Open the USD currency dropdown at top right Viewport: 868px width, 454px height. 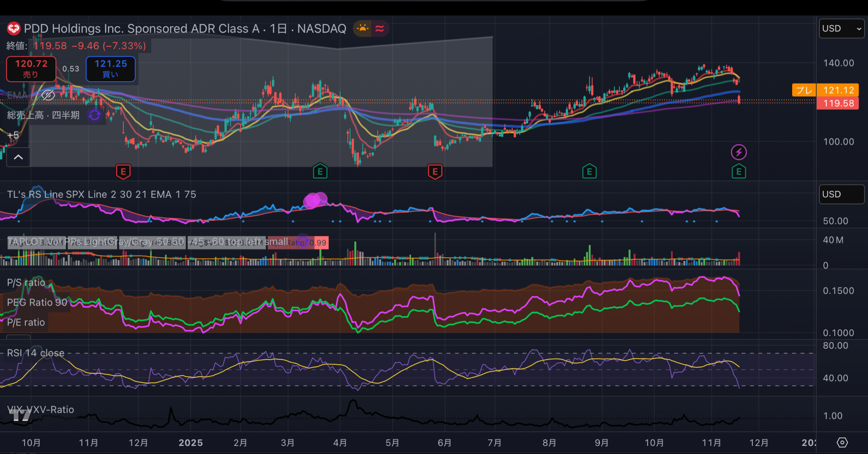(841, 29)
